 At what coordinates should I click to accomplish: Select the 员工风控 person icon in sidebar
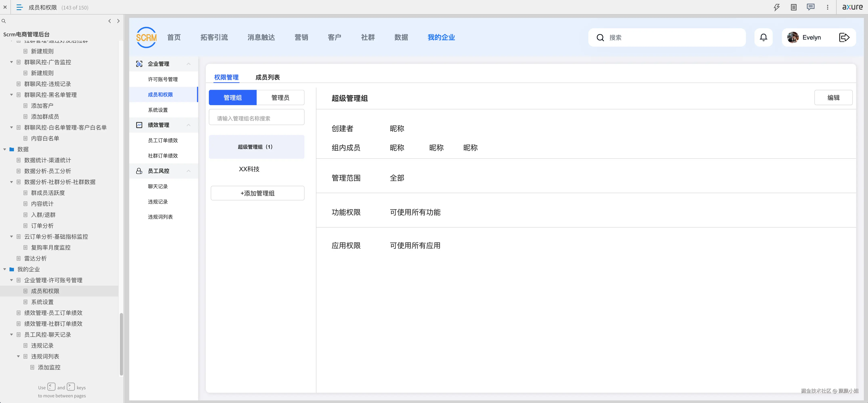[139, 171]
